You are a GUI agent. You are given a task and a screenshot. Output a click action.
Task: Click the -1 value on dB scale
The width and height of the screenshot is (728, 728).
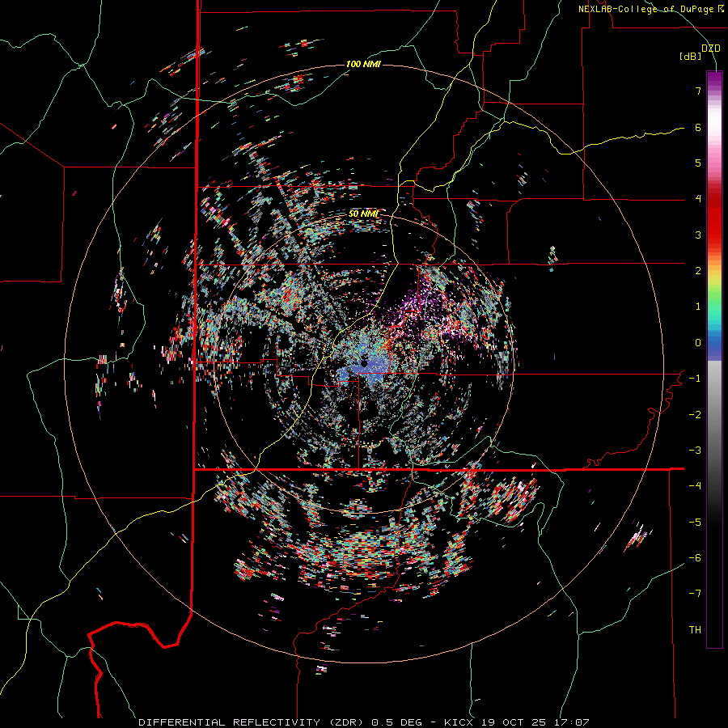click(695, 379)
